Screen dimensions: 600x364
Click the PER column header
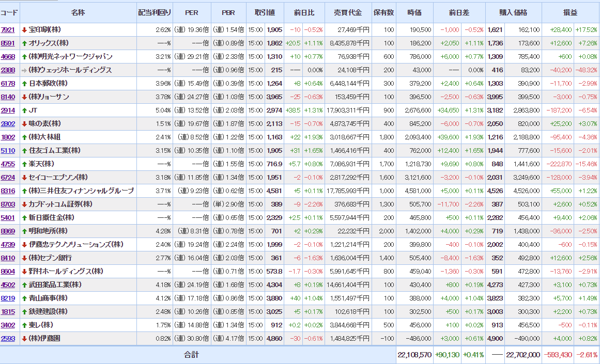coord(191,12)
